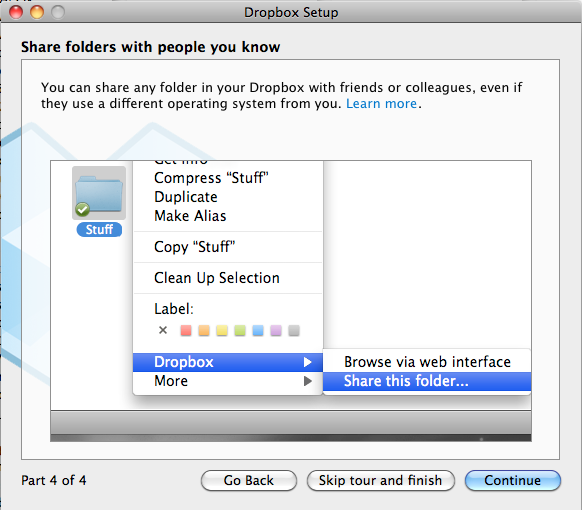
Task: Pick the green label color
Action: pyautogui.click(x=240, y=330)
